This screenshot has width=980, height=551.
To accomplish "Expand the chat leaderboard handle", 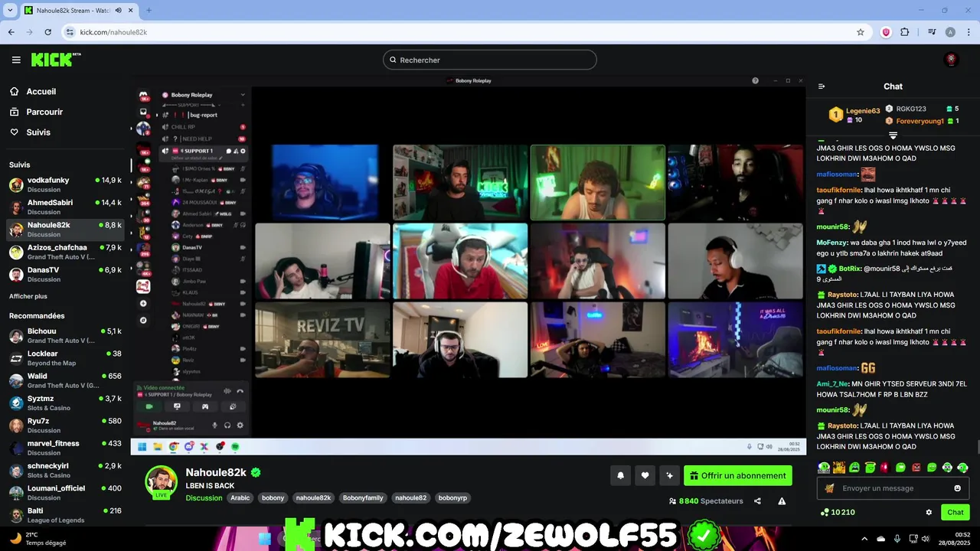I will 893,135.
